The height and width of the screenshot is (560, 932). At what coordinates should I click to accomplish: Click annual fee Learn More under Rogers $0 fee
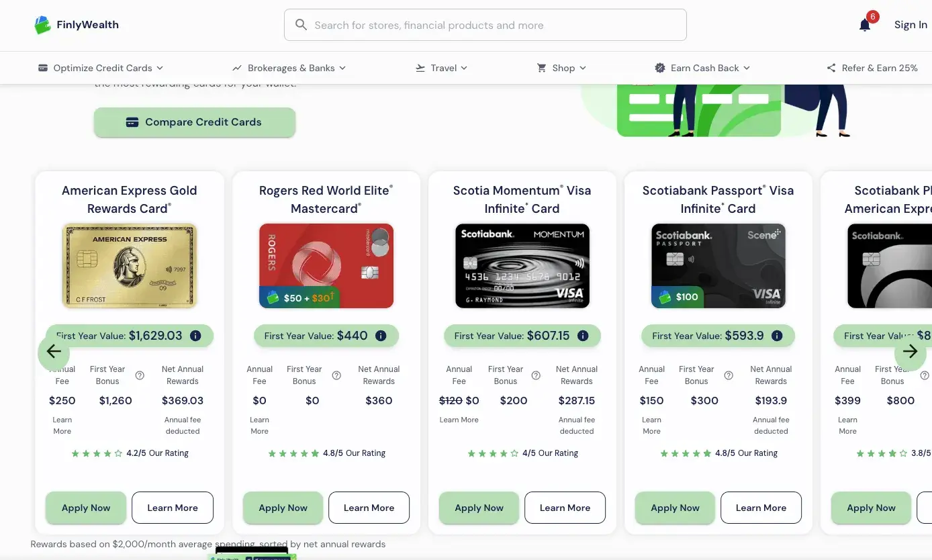(260, 426)
